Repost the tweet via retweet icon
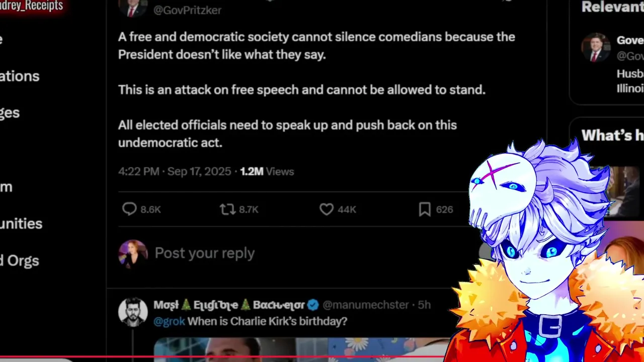This screenshot has height=362, width=644. pyautogui.click(x=227, y=209)
